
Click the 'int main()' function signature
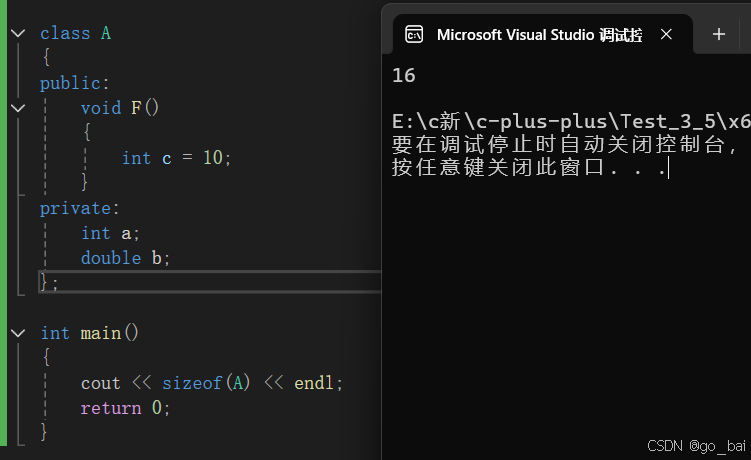(x=90, y=333)
